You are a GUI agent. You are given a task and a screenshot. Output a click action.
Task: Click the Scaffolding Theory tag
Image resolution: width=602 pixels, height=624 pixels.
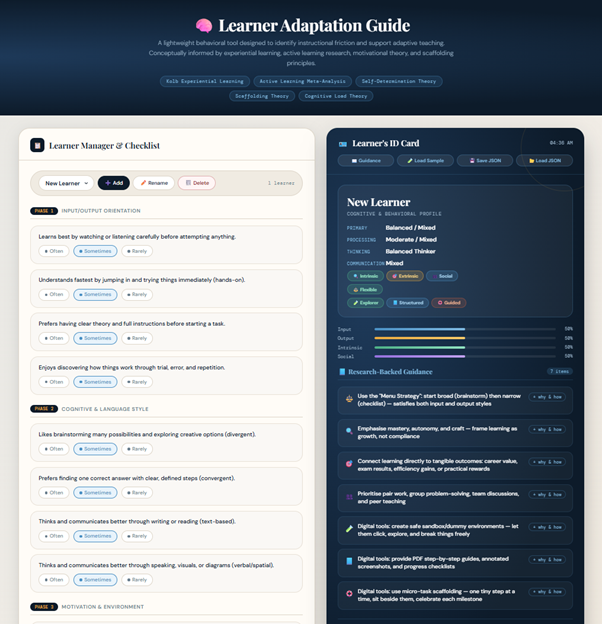(262, 96)
